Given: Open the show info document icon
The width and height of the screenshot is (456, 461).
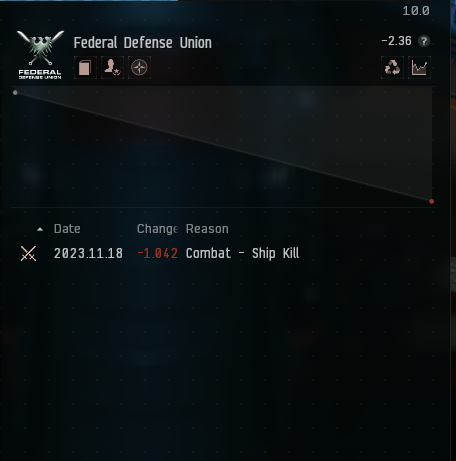Looking at the screenshot, I should [85, 68].
